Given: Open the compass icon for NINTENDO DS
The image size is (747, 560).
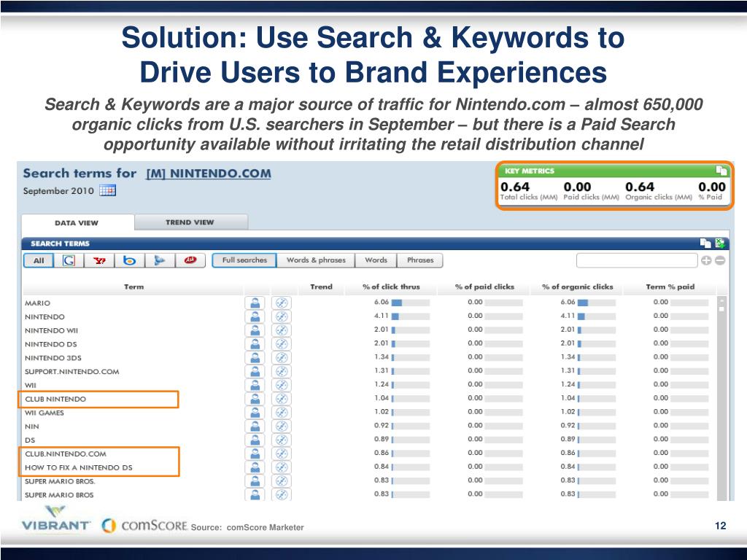Looking at the screenshot, I should (282, 344).
